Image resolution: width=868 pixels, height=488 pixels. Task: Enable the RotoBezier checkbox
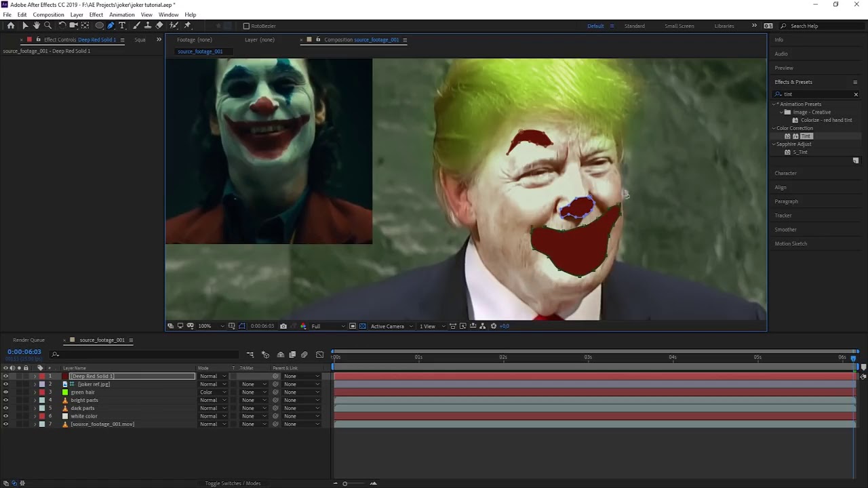[x=246, y=26]
